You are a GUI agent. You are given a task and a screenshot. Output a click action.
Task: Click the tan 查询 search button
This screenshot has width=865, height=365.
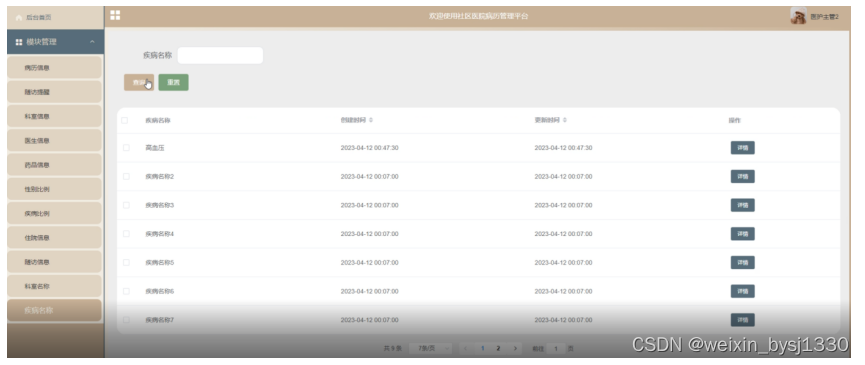coord(139,83)
